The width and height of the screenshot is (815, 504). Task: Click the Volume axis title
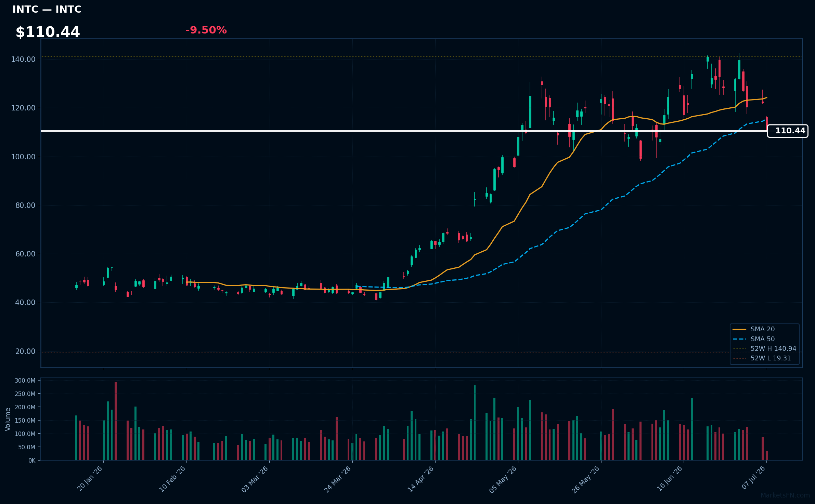[x=8, y=419]
